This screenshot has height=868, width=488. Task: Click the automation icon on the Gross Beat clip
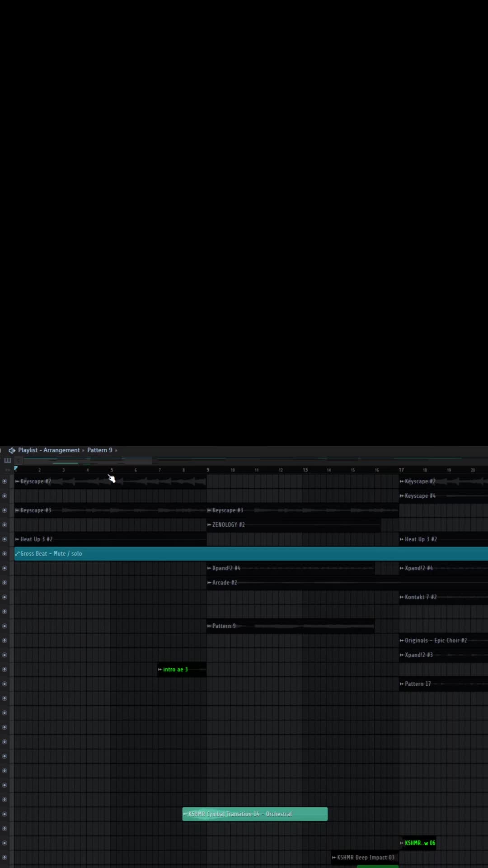pos(17,554)
